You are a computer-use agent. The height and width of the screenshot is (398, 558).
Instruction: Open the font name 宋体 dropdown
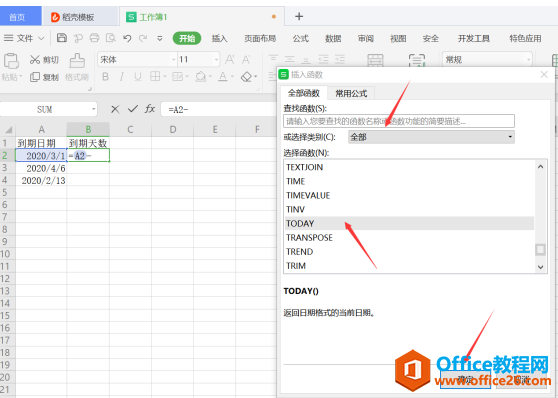(x=174, y=60)
